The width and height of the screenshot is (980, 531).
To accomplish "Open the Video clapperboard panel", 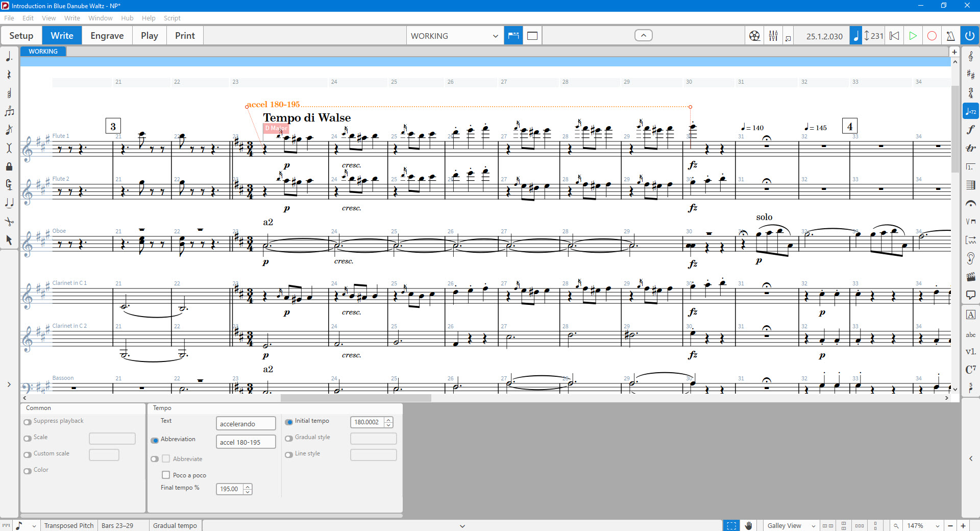I will click(971, 277).
